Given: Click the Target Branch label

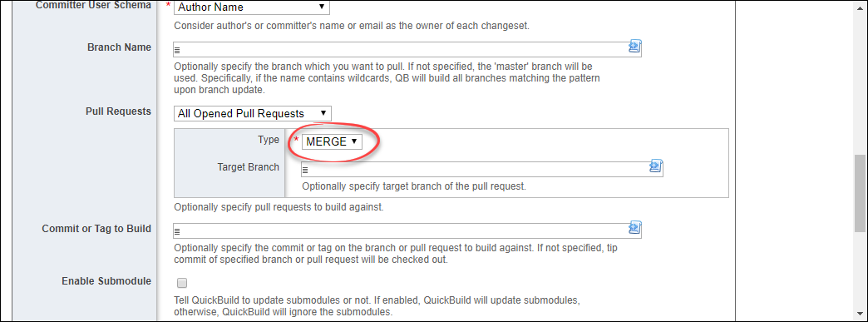Looking at the screenshot, I should pyautogui.click(x=248, y=166).
